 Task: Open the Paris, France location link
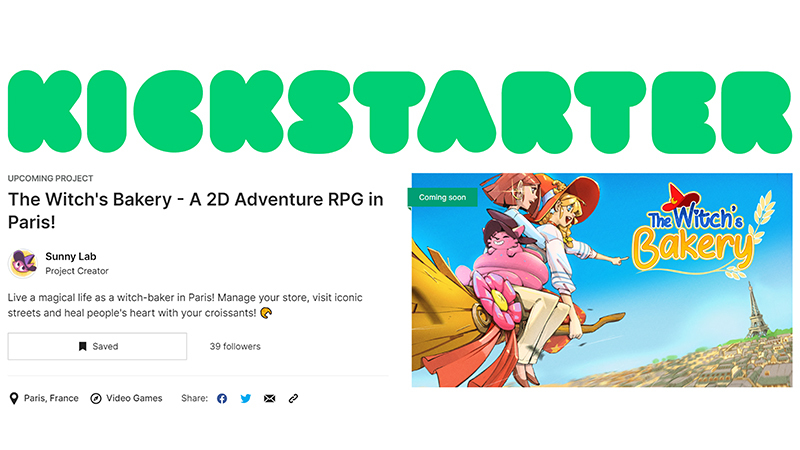coord(51,398)
